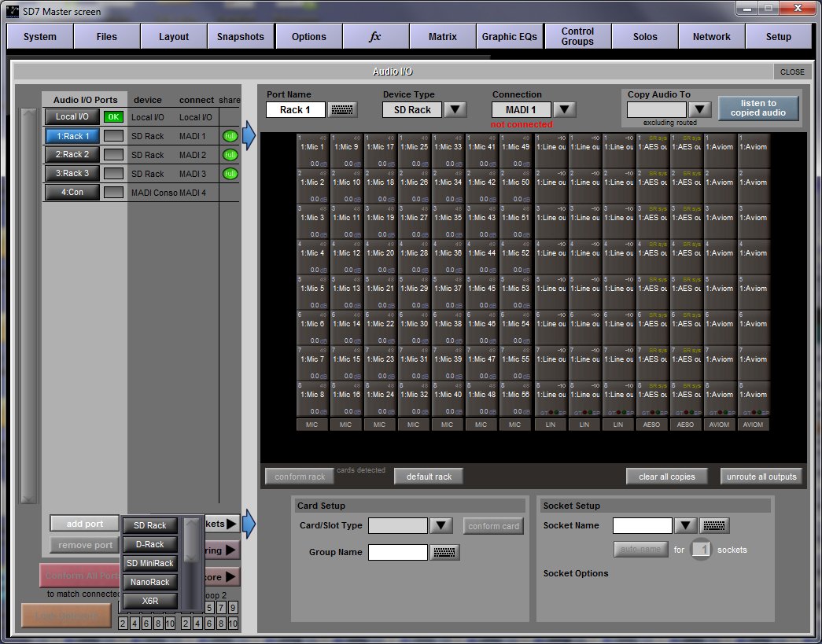The width and height of the screenshot is (822, 644).
Task: Click the blue arrow beside Card Setup
Action: (x=249, y=524)
